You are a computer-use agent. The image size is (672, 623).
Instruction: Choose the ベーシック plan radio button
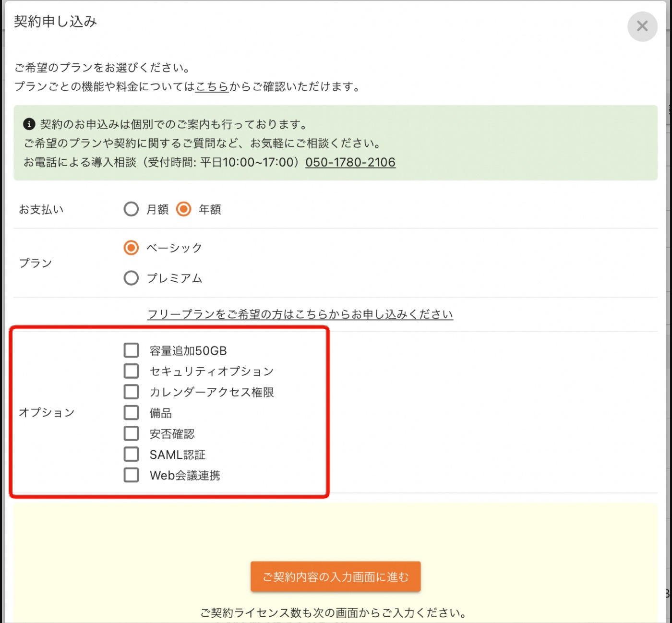coord(131,248)
